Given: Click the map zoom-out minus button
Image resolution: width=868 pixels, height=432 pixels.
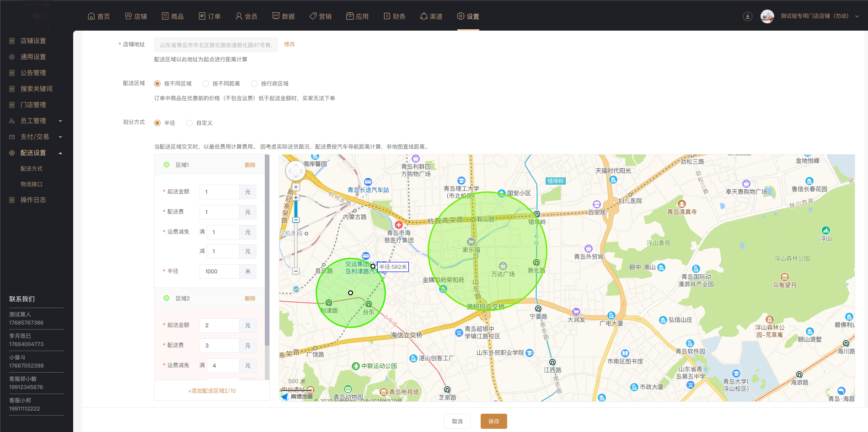Looking at the screenshot, I should (x=296, y=271).
